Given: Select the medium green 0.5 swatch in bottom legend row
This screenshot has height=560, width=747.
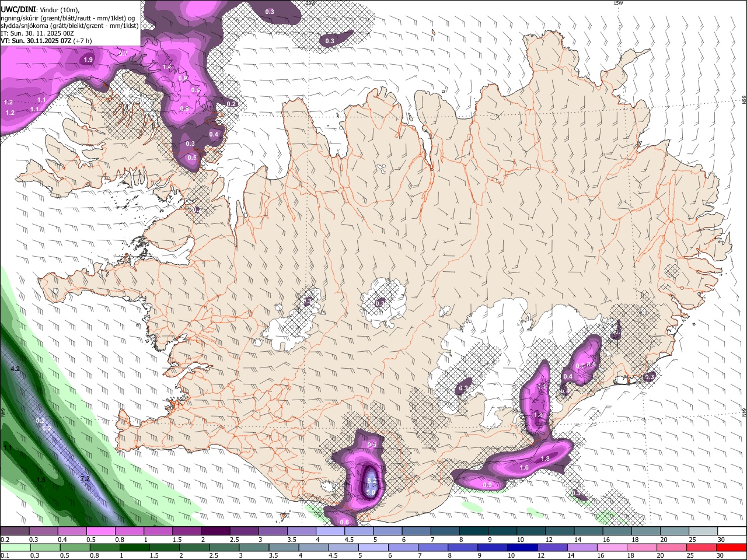Looking at the screenshot, I should pos(75,547).
